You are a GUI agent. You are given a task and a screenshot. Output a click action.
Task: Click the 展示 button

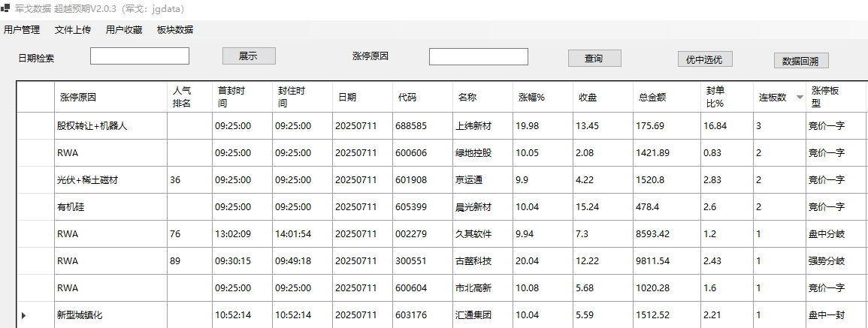point(249,56)
